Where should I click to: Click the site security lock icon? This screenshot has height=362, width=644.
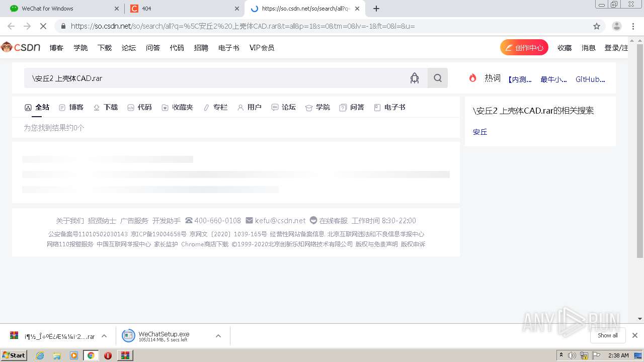click(x=63, y=26)
